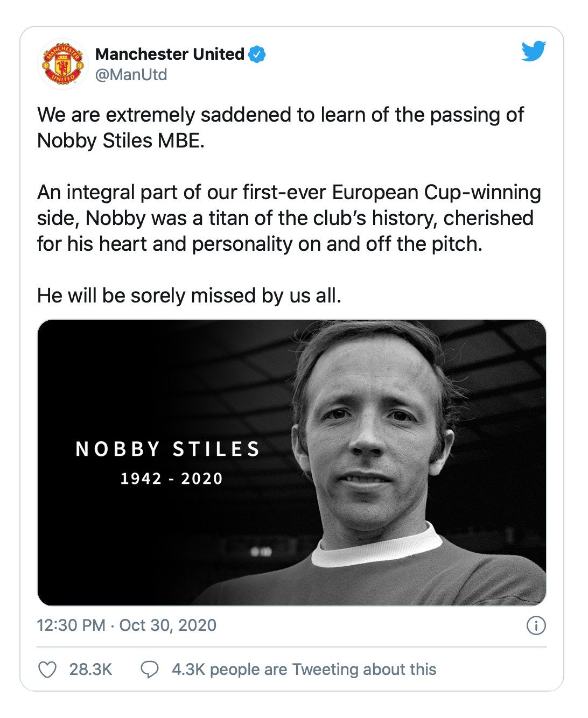Click the "1942 - 2020" years in the image
This screenshot has height=718, width=588.
(x=171, y=478)
